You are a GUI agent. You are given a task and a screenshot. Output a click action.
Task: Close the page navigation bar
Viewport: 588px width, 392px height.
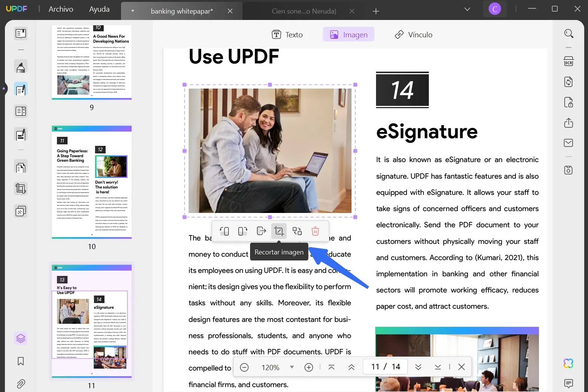tap(461, 367)
